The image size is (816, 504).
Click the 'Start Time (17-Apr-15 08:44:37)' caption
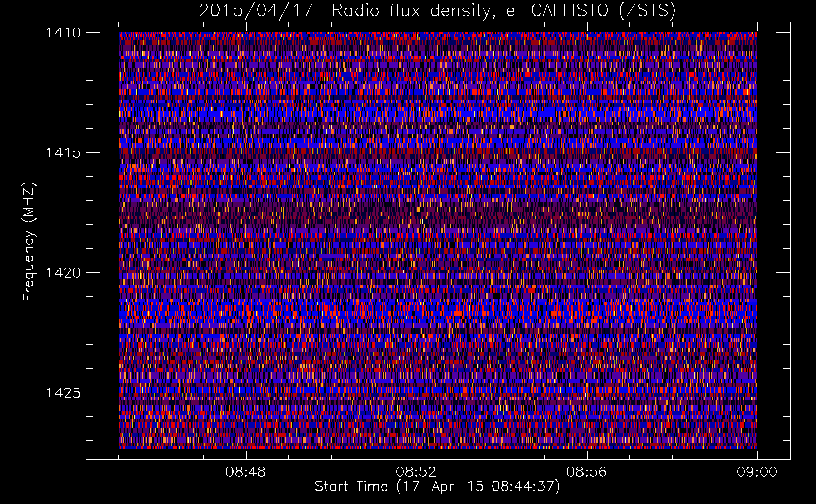coord(437,487)
